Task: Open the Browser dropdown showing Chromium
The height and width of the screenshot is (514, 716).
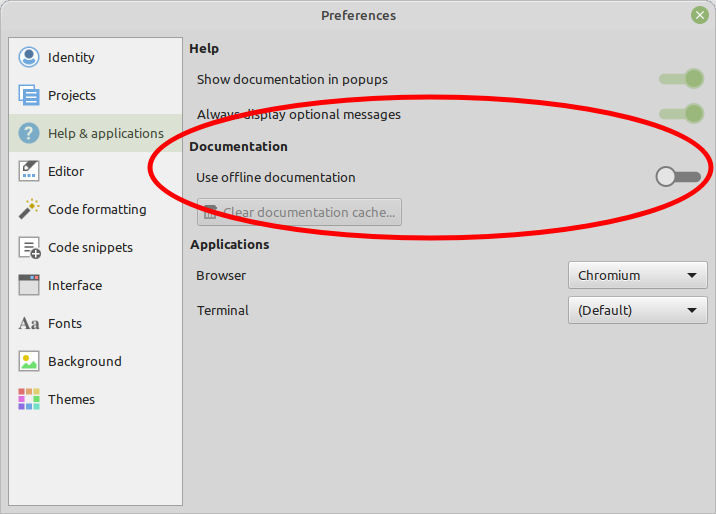Action: tap(637, 275)
